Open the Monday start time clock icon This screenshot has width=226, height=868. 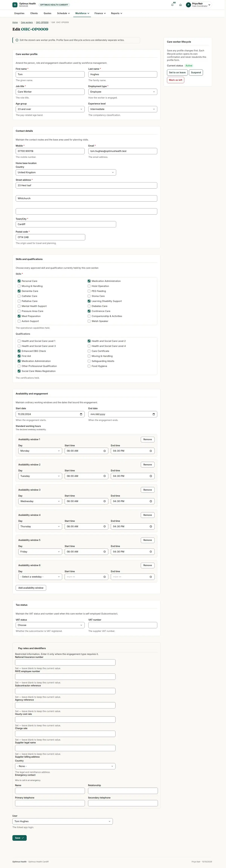coord(104,451)
